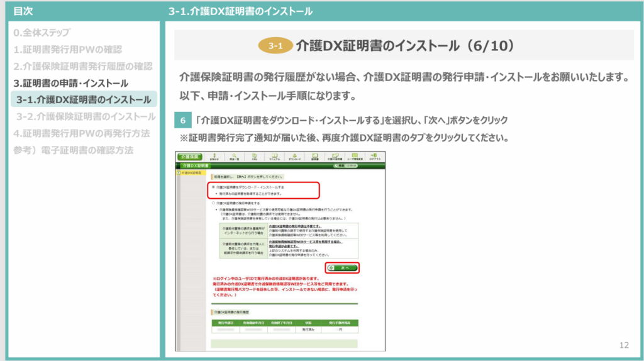Viewport: 644px width, 361px height.
Task: Open the お知らせ notices toolbar icon
Action: click(x=214, y=157)
